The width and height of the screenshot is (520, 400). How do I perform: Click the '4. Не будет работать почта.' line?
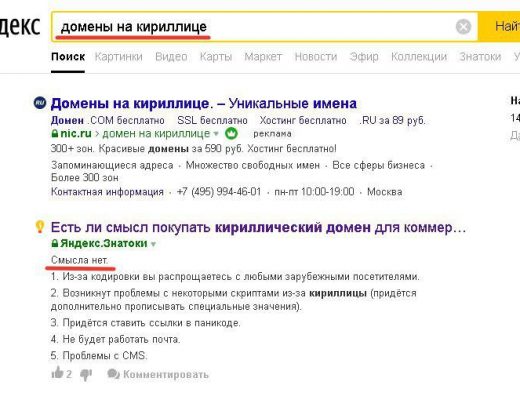(115, 339)
